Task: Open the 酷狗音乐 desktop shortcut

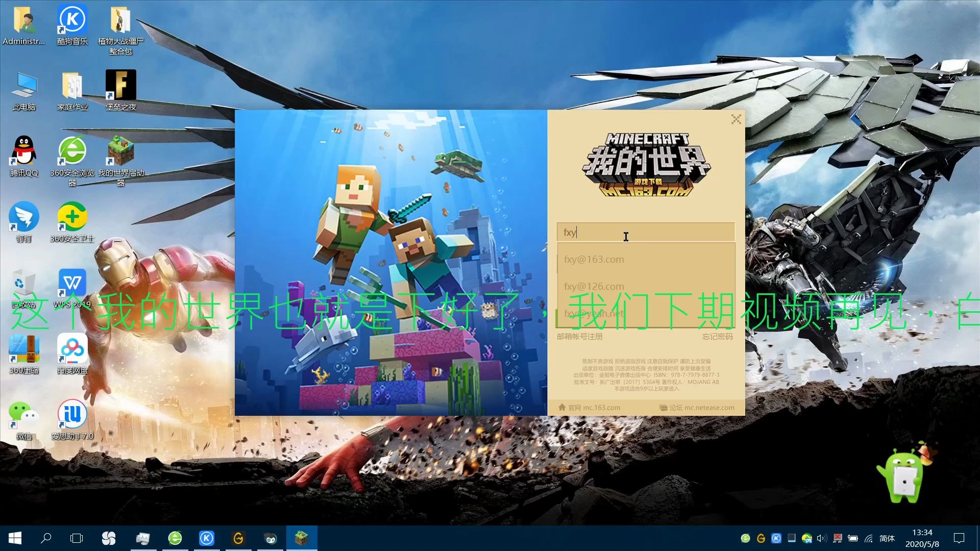Action: 72,26
